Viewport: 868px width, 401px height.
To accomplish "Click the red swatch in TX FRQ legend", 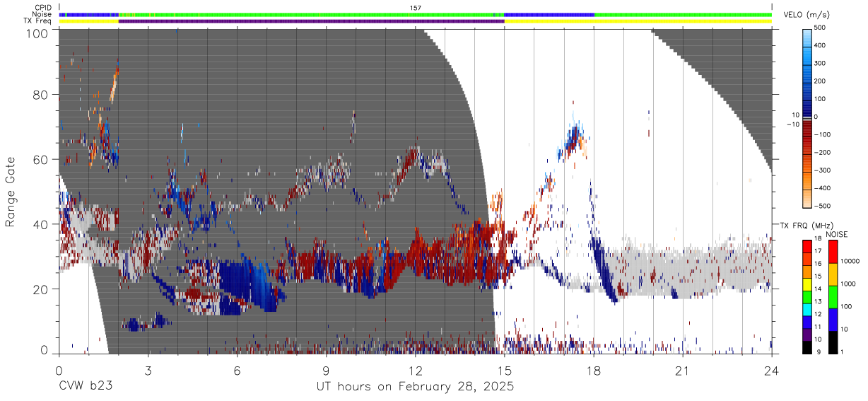I will coord(807,247).
